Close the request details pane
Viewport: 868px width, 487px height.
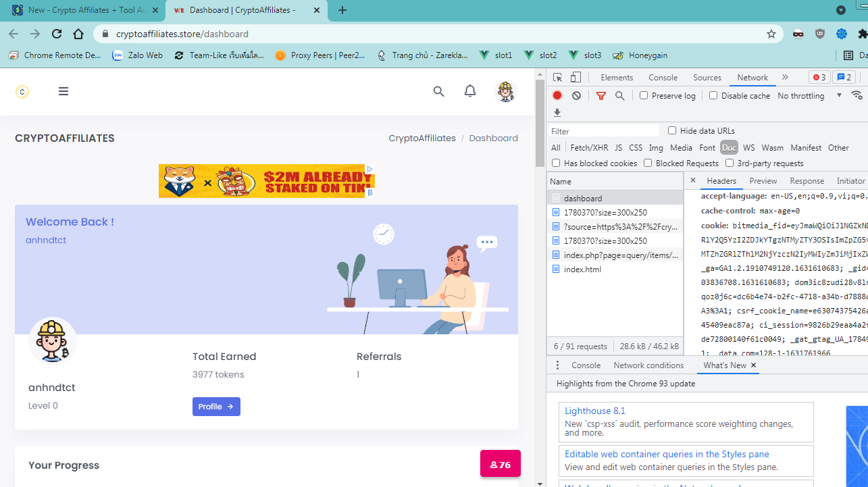click(692, 180)
